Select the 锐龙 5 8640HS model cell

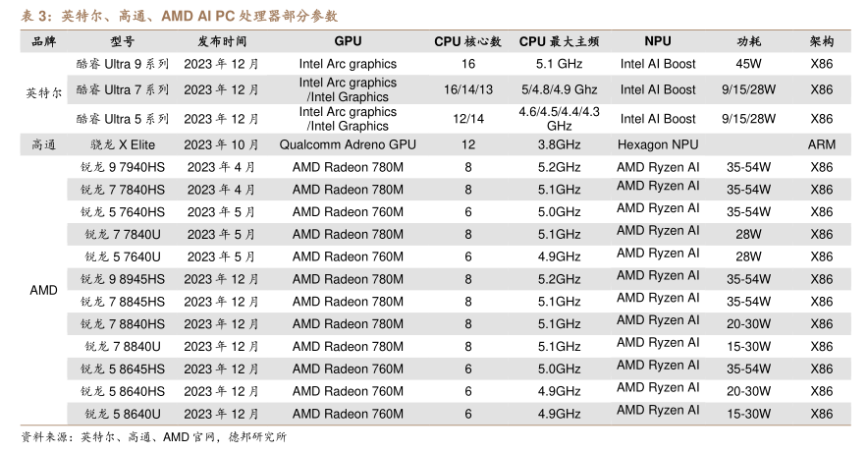(123, 391)
